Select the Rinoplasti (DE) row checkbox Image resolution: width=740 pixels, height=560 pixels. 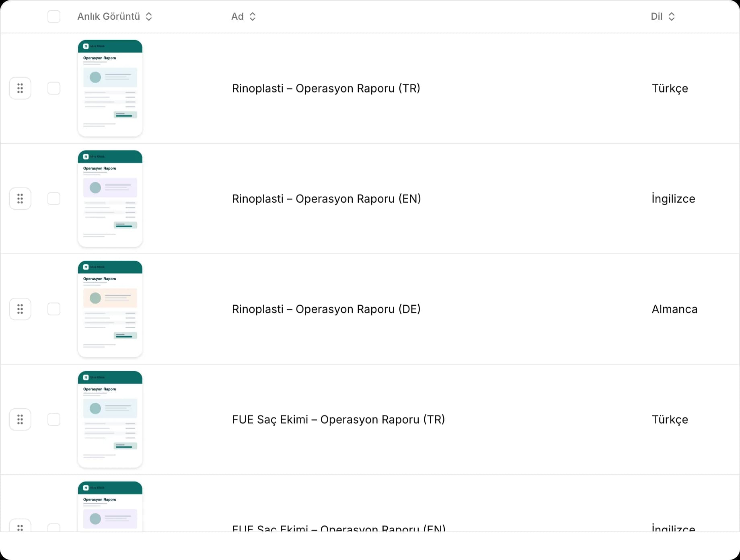[x=54, y=309]
